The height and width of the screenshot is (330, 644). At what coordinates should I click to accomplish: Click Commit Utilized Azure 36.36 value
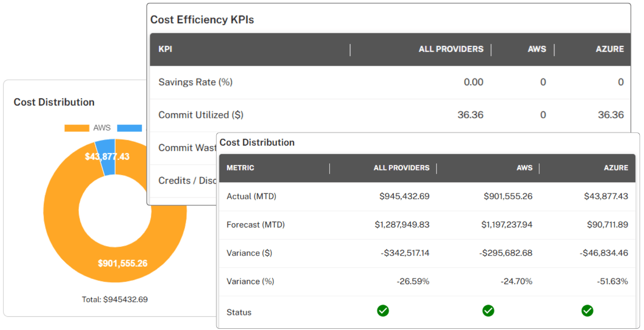click(x=611, y=115)
